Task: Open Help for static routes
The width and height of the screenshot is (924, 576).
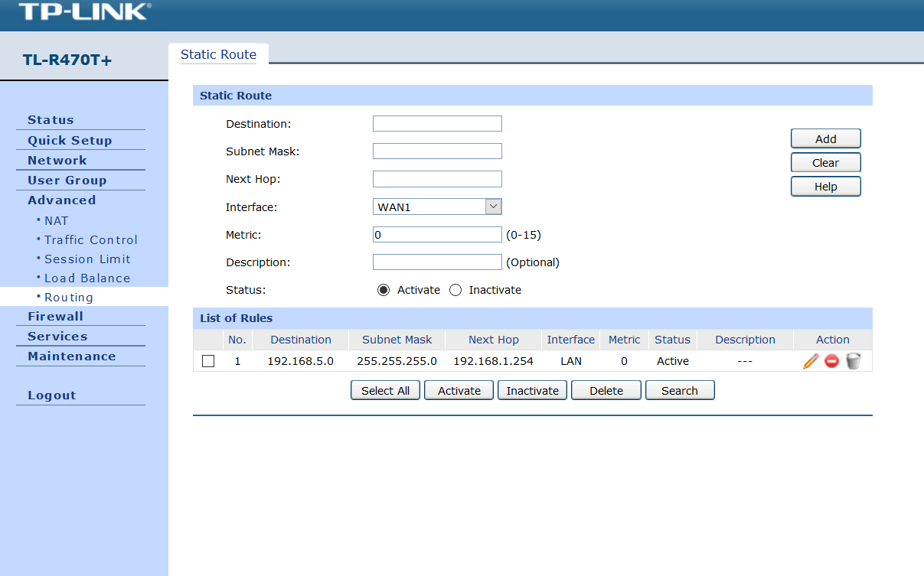Action: tap(826, 186)
